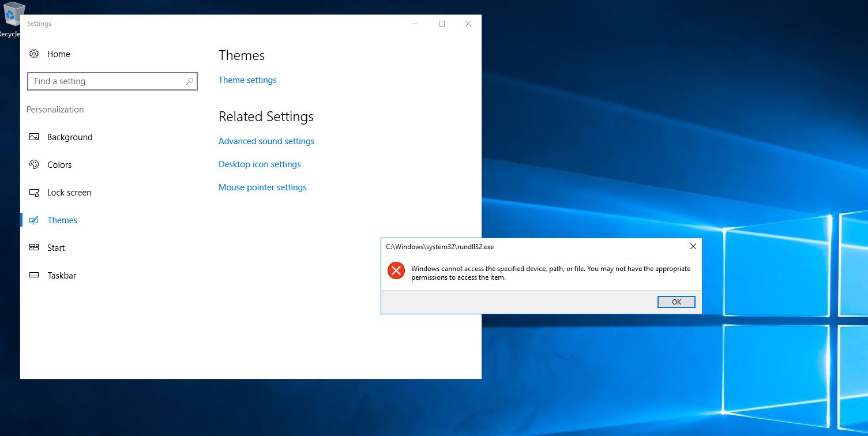This screenshot has height=436, width=868.
Task: Dismiss the rundll32 error with OK
Action: click(x=676, y=302)
